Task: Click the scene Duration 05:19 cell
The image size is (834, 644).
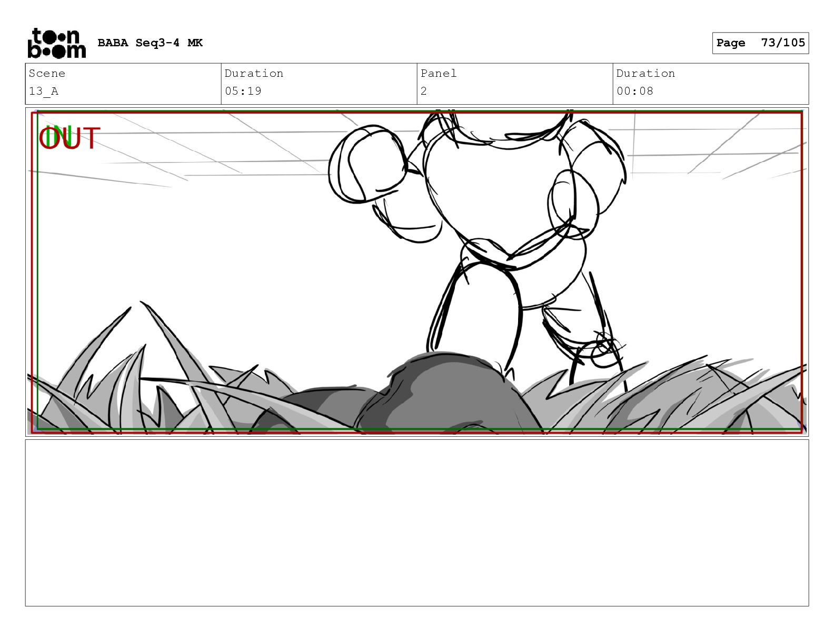Action: click(x=319, y=84)
